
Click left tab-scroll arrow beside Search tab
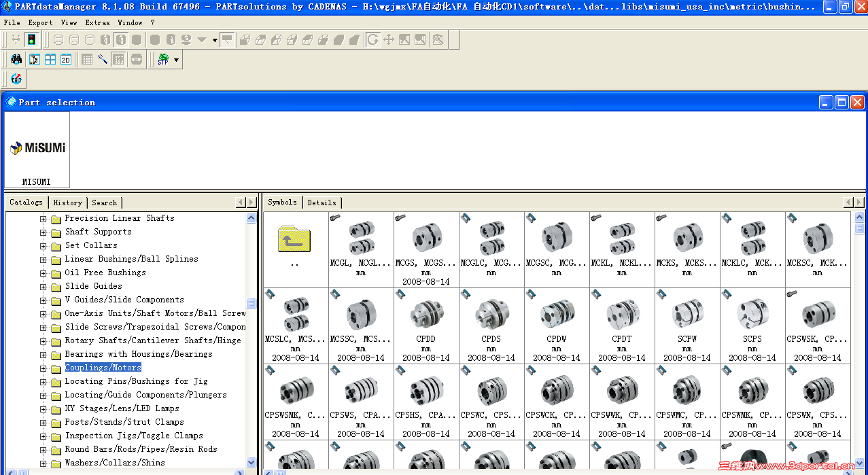click(x=241, y=203)
